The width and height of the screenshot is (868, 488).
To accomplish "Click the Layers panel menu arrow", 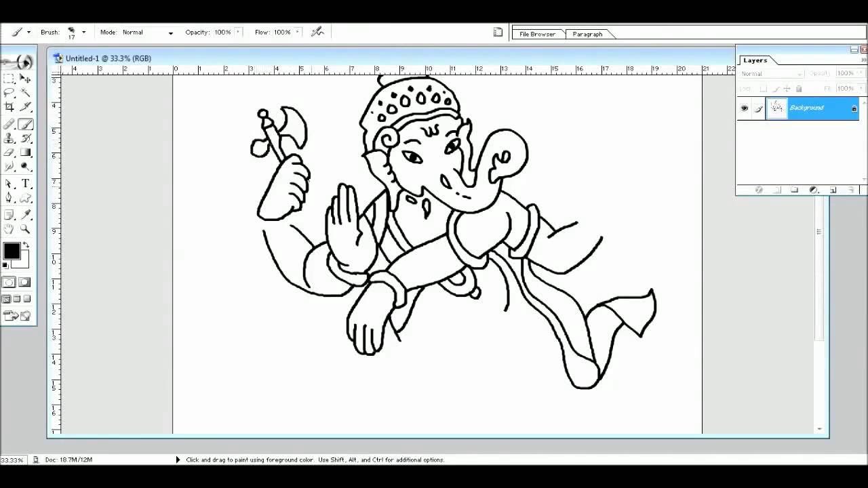I will (x=863, y=60).
